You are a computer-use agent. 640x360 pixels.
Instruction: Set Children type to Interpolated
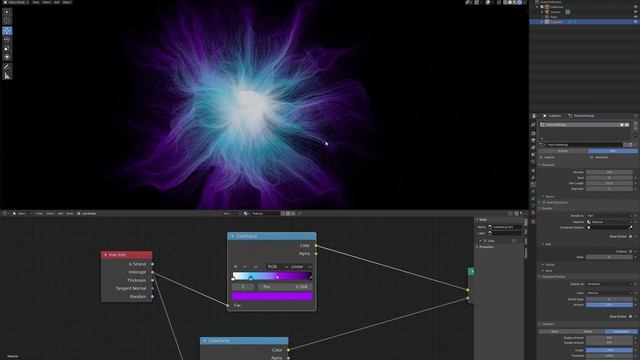621,331
